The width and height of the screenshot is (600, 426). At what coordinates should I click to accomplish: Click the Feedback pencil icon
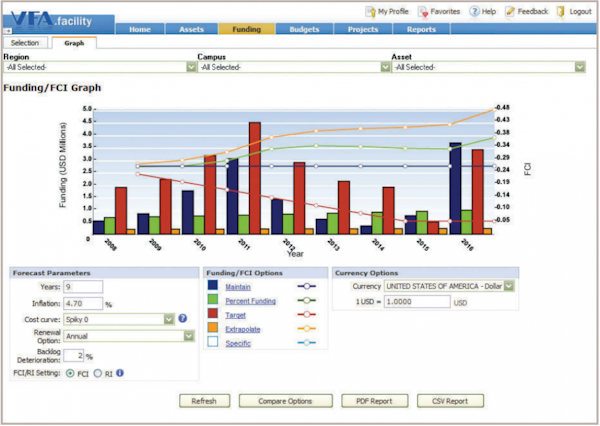point(511,11)
